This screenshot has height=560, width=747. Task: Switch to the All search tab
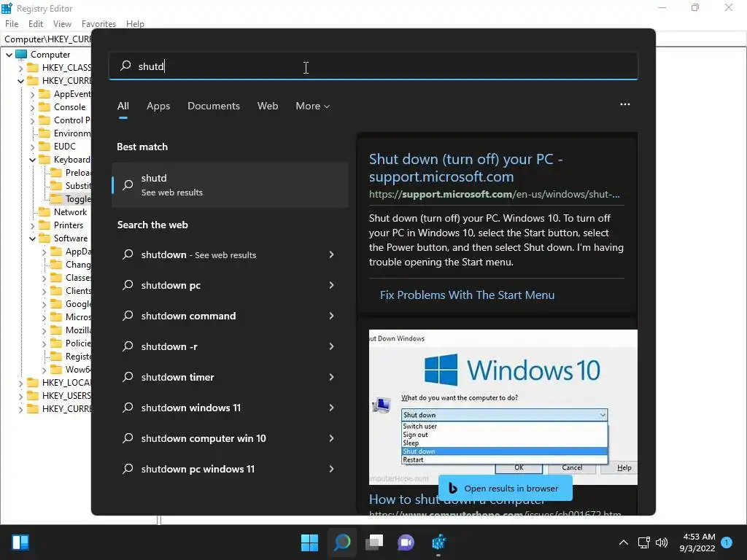(123, 106)
